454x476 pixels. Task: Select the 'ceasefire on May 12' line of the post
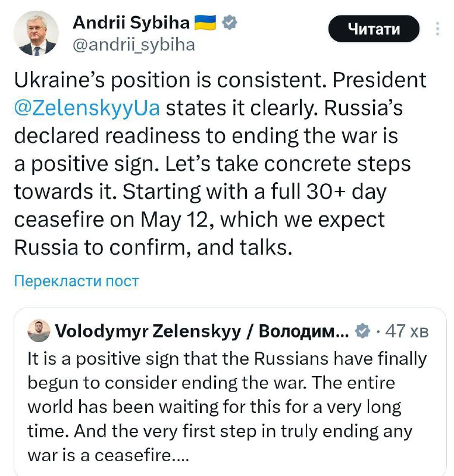click(199, 220)
